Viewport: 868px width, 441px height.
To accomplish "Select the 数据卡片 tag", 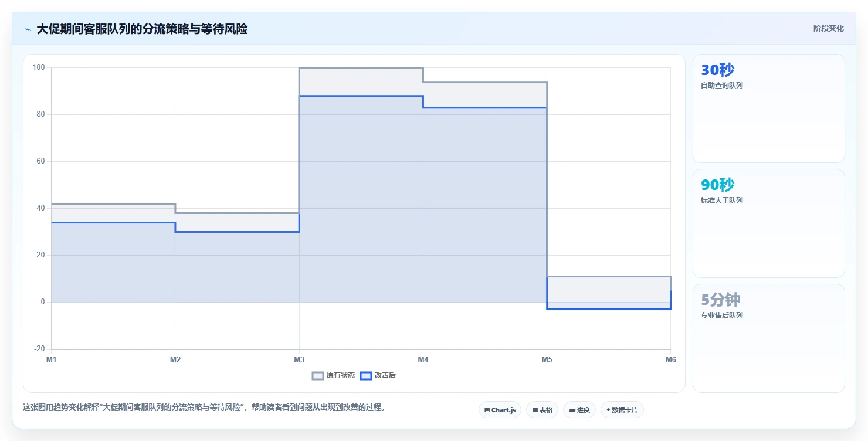I will point(622,410).
